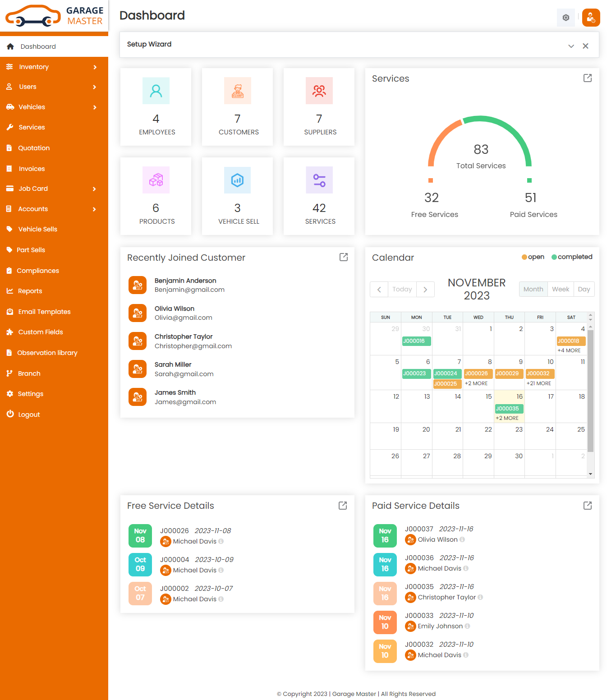The height and width of the screenshot is (700, 616).
Task: Open Paid Service Details external link icon
Action: (587, 506)
